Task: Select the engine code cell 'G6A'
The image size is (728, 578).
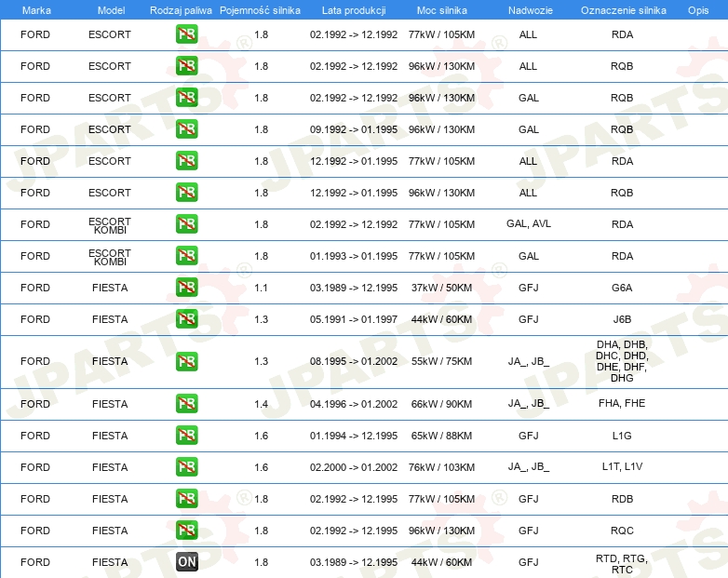Action: 622,288
